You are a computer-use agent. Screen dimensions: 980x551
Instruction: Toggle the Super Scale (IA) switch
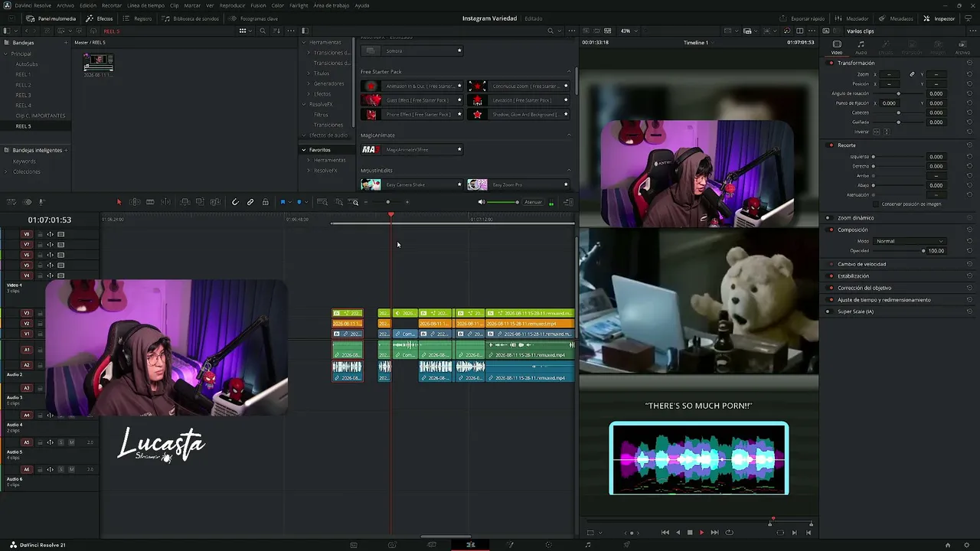(x=828, y=311)
